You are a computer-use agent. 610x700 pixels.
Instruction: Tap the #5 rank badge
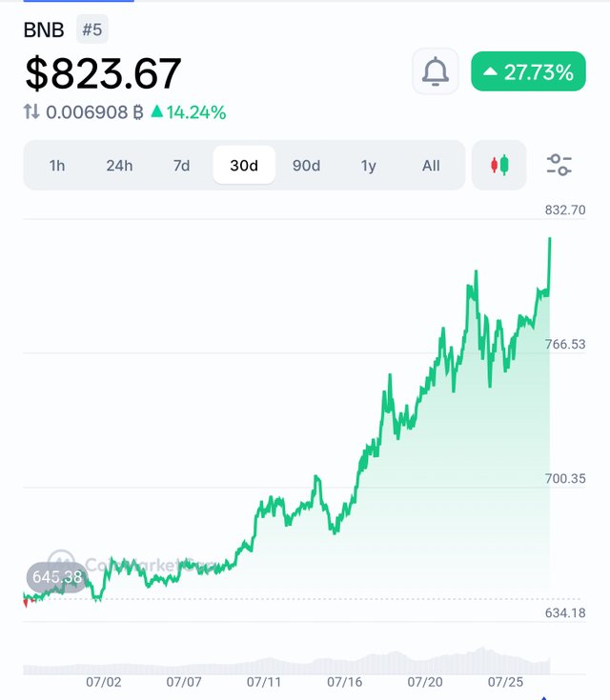coord(91,30)
